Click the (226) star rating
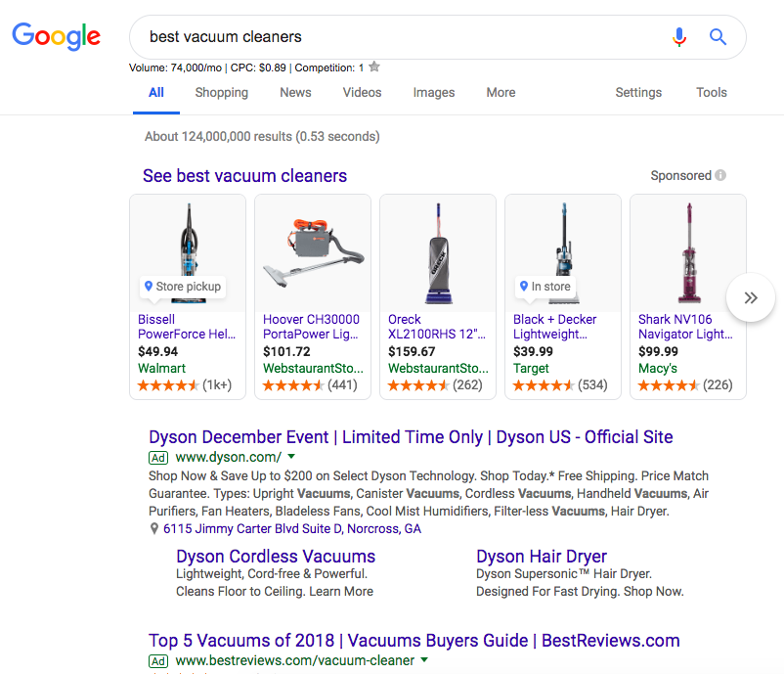Viewport: 784px width, 674px height. tap(685, 385)
